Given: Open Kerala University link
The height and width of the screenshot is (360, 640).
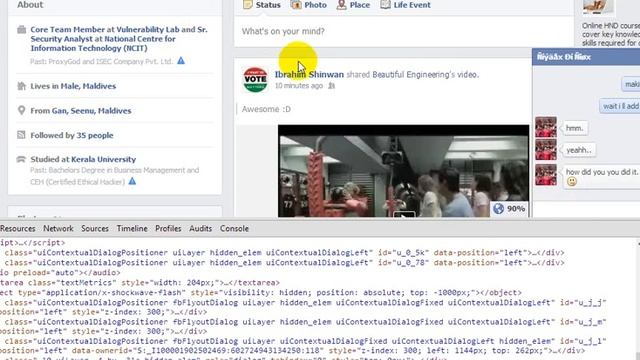Looking at the screenshot, I should click(104, 159).
